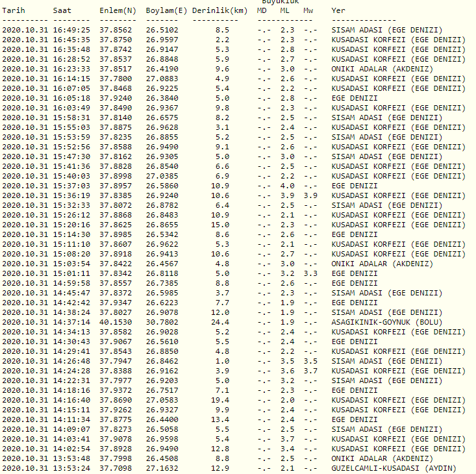This screenshot has height=474, width=476.
Task: Click the Yer column header
Action: tap(338, 11)
